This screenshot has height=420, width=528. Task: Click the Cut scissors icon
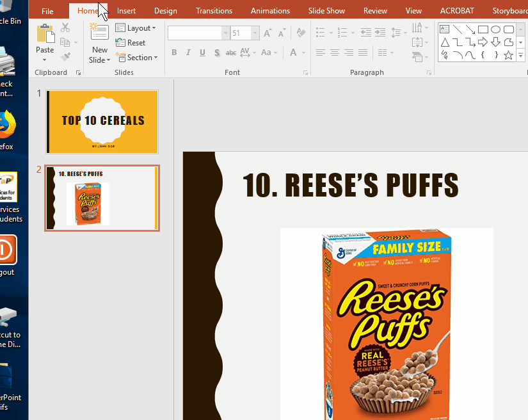point(65,28)
